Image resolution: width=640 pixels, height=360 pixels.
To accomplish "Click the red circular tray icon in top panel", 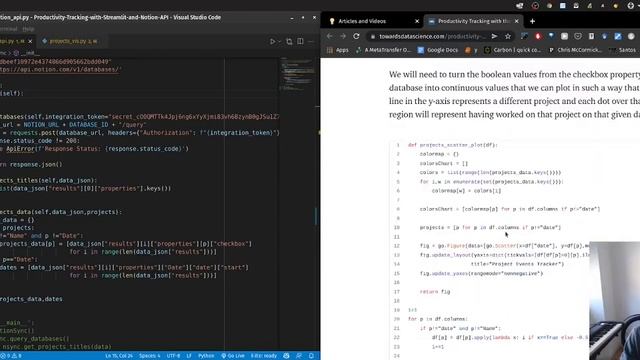I will point(535,6).
